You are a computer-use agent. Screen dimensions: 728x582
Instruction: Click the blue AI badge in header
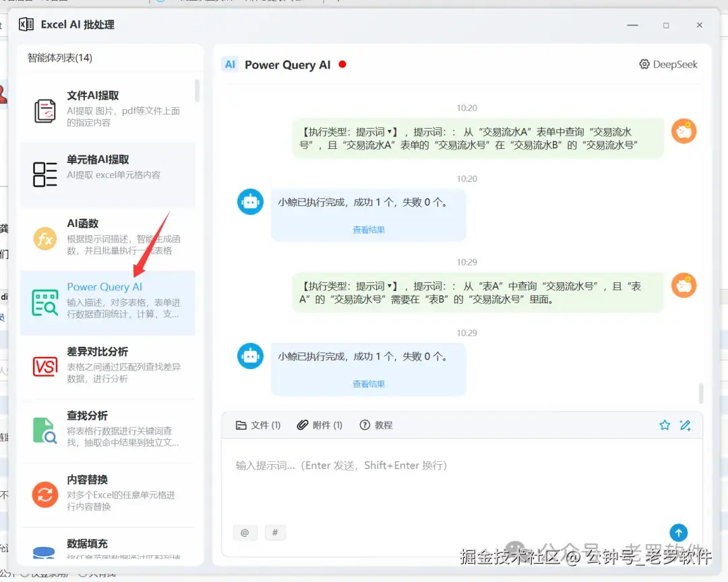(230, 65)
